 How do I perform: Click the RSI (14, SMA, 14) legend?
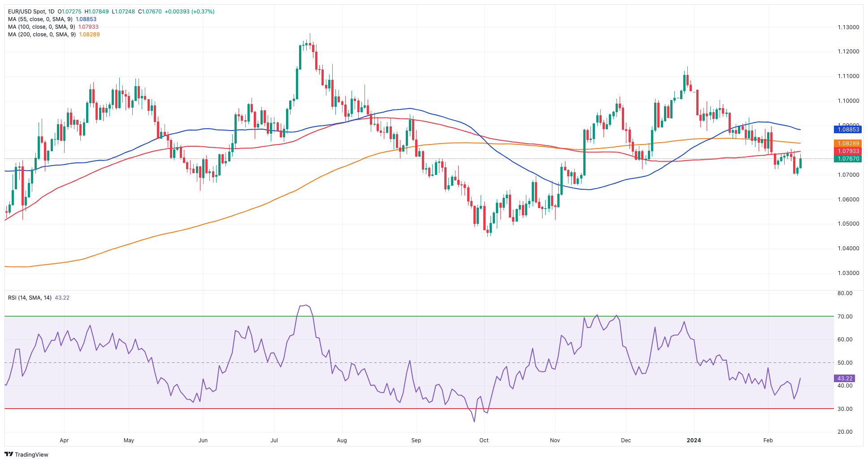click(39, 298)
